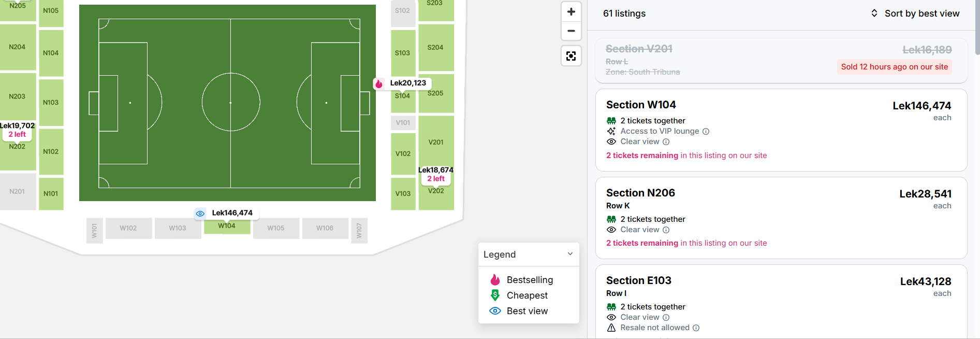Viewport: 980px width, 339px height.
Task: Zoom out of the stadium map
Action: pos(571,31)
